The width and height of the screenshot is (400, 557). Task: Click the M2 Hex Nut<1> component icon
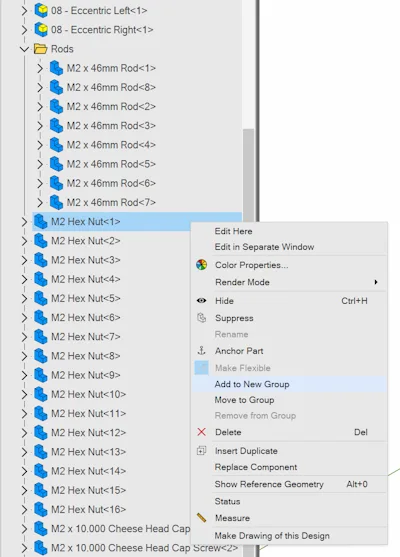[x=40, y=221]
